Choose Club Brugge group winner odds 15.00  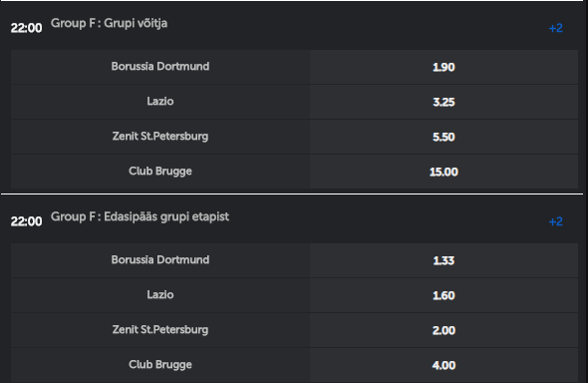point(443,172)
